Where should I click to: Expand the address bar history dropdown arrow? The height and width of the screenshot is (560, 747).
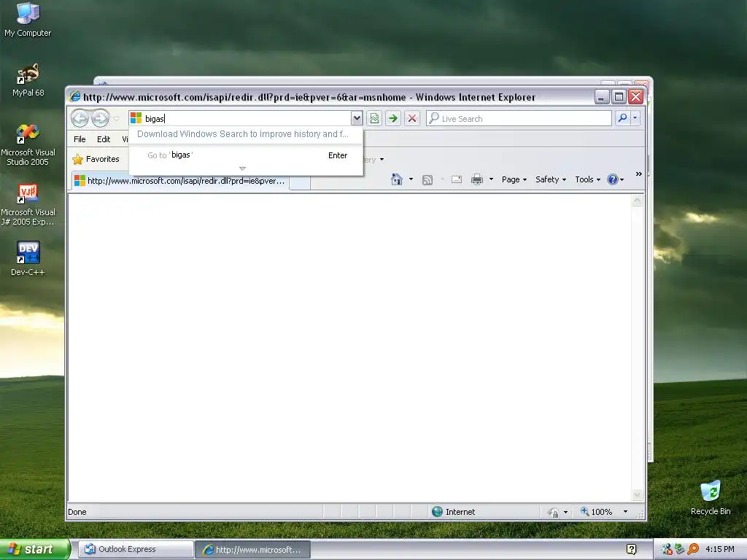point(356,119)
